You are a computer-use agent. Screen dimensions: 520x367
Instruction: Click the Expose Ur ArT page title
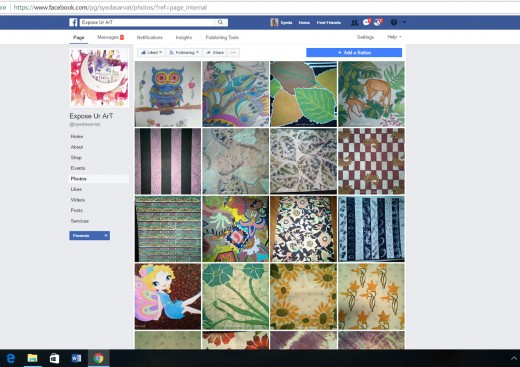click(x=91, y=116)
